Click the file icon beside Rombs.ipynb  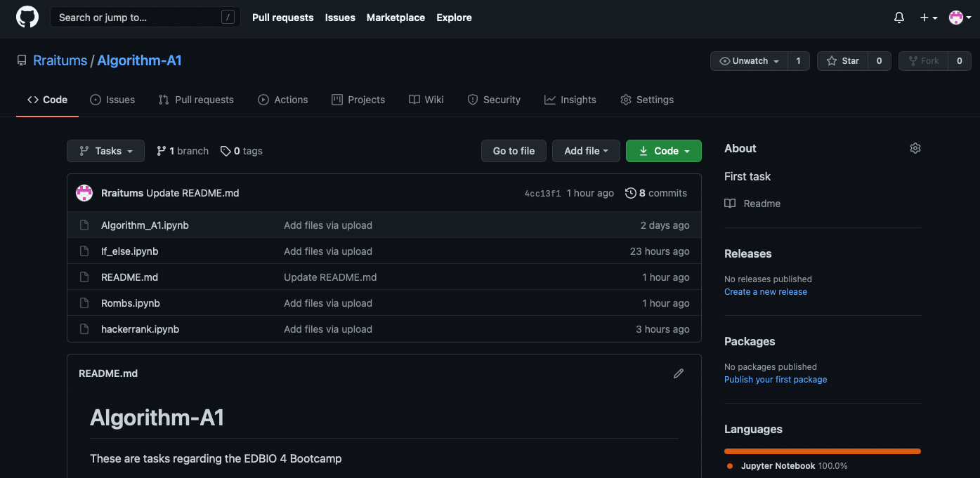[84, 303]
